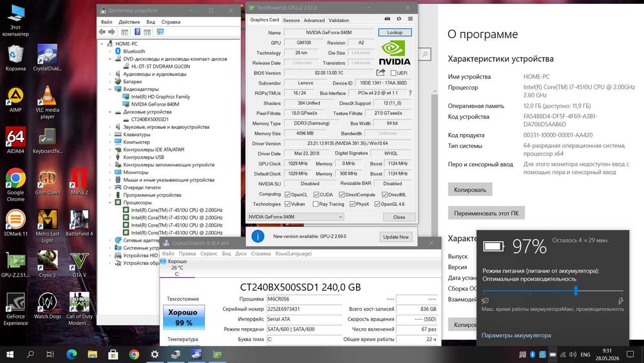Open KeyboardTest desktop shortcut
644x363 pixels.
click(47, 140)
